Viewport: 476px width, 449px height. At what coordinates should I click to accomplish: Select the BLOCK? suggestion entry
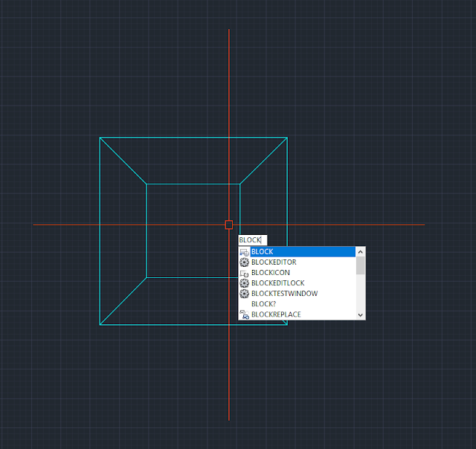[x=297, y=304]
